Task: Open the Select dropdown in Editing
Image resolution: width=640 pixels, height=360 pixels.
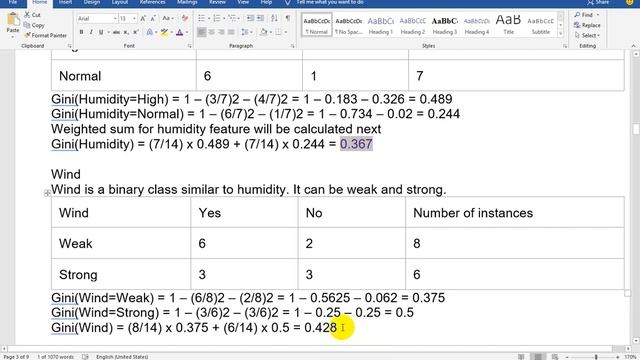Action: [x=587, y=36]
